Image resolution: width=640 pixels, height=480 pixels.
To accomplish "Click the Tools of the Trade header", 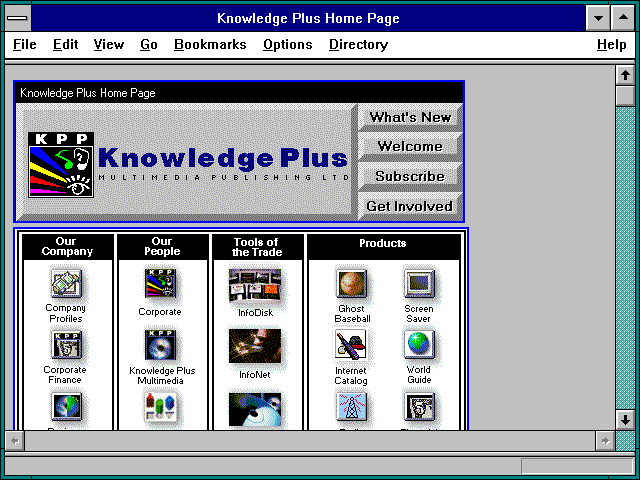I will coord(257,247).
